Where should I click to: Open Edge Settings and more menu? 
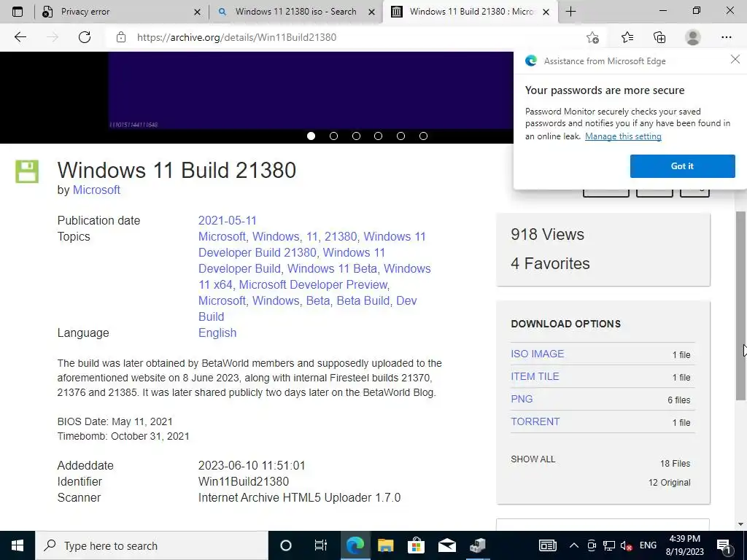pyautogui.click(x=726, y=37)
